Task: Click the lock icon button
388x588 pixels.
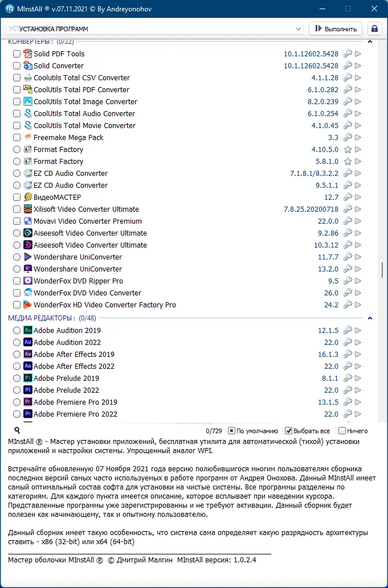Action: click(x=374, y=28)
